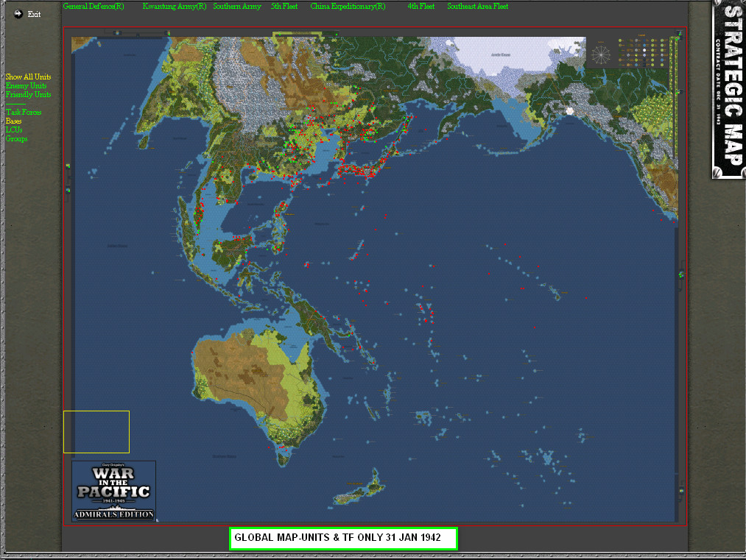The height and width of the screenshot is (560, 746).
Task: Select China Expeditionary(R) command filter
Action: pyautogui.click(x=348, y=6)
